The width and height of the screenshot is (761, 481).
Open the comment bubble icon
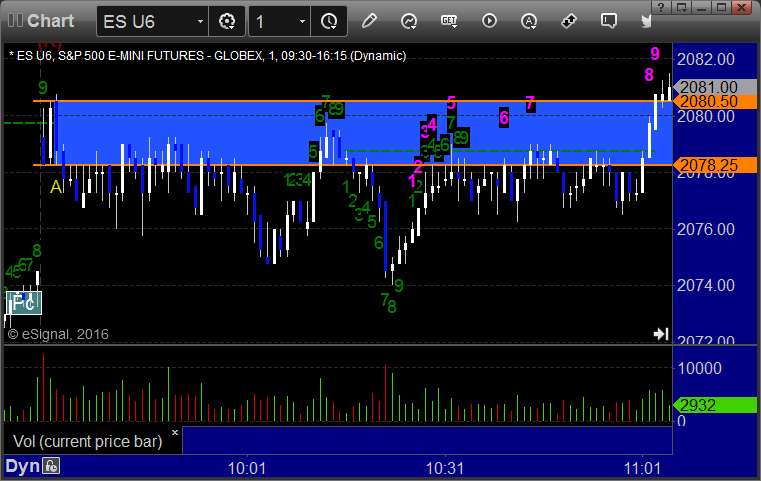609,21
